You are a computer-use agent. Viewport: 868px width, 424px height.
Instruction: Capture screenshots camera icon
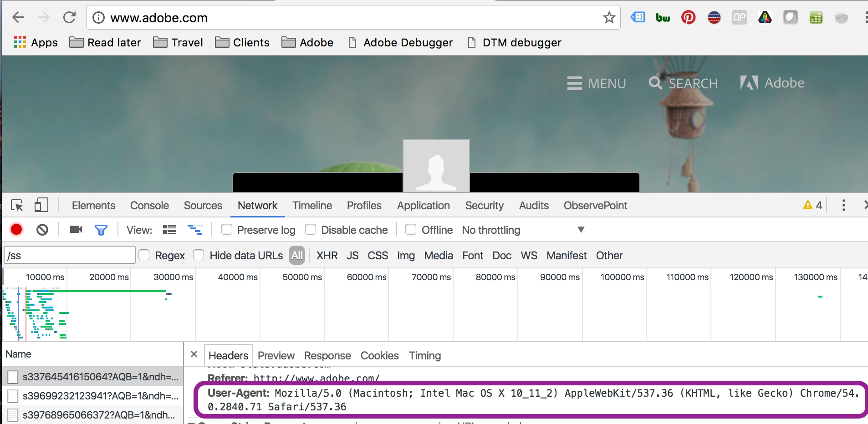pos(76,229)
